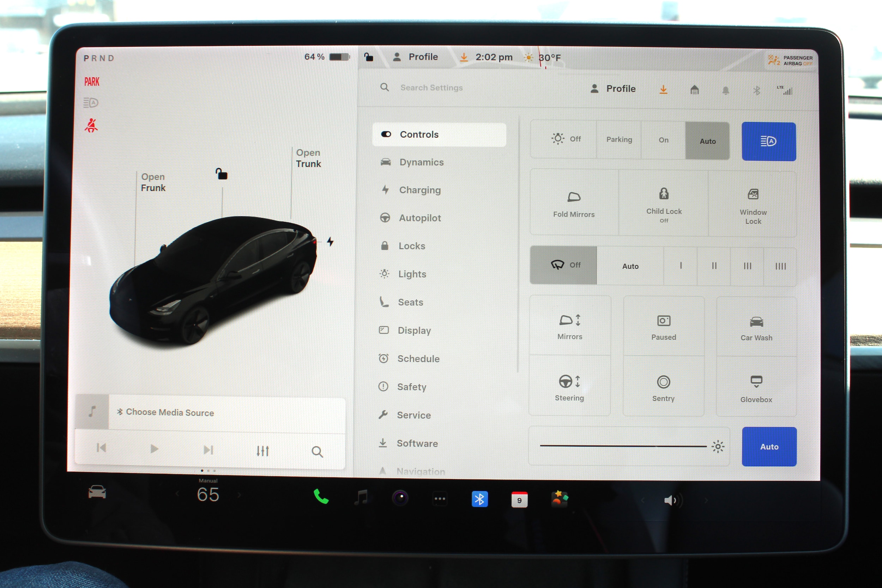
Task: Open media equalizer settings icon
Action: (262, 451)
